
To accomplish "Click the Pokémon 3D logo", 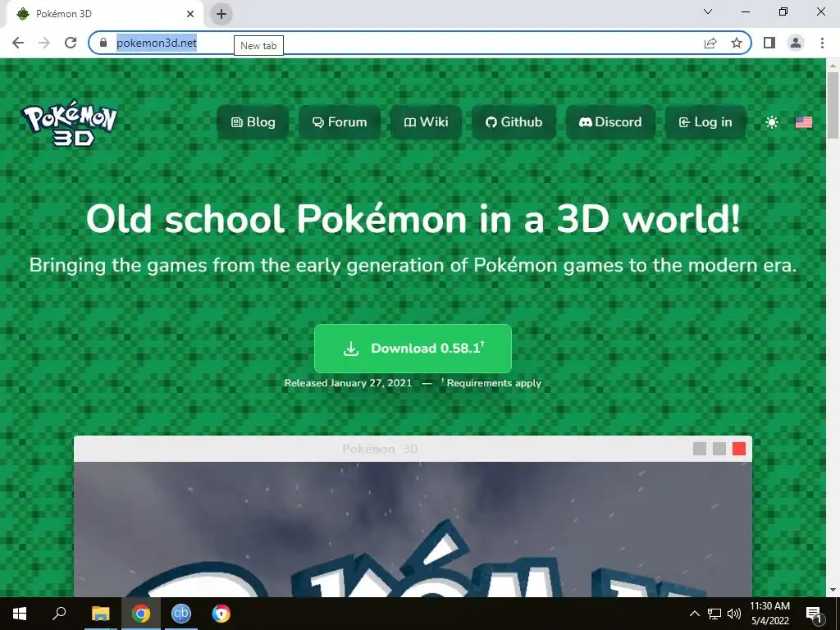I will coord(69,123).
